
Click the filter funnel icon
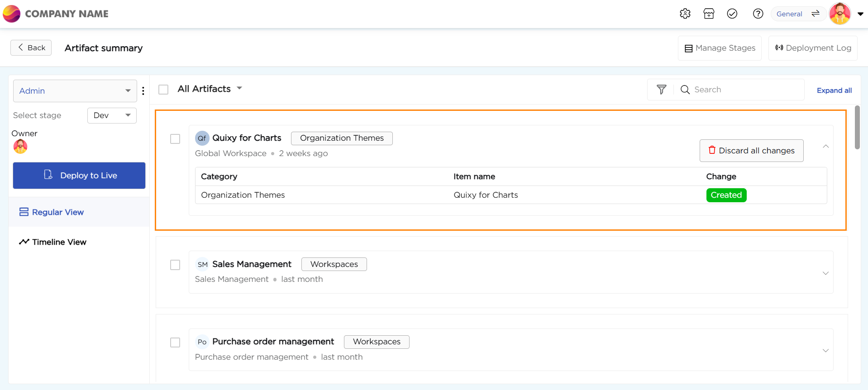pos(661,90)
